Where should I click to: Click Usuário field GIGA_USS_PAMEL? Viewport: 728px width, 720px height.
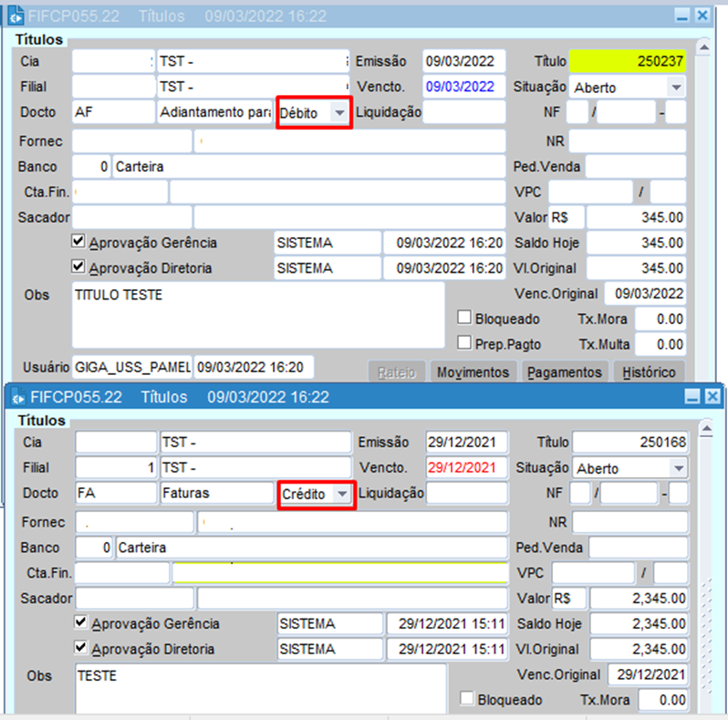click(x=132, y=368)
